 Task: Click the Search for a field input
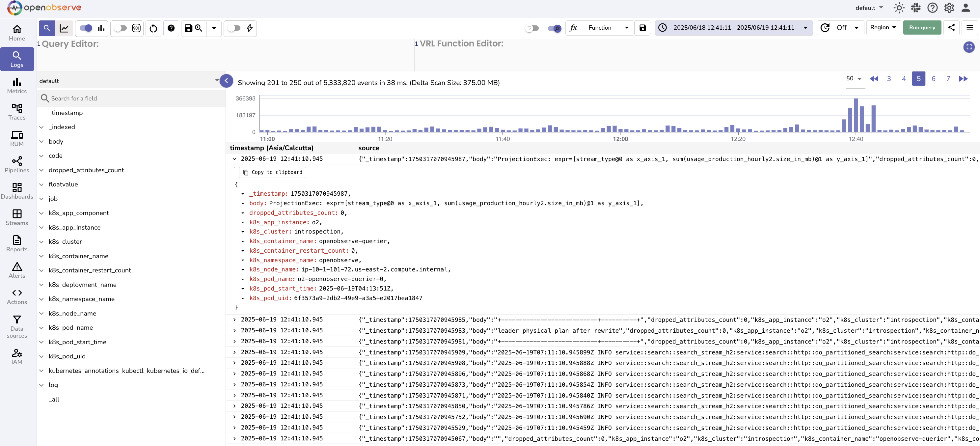pos(131,98)
